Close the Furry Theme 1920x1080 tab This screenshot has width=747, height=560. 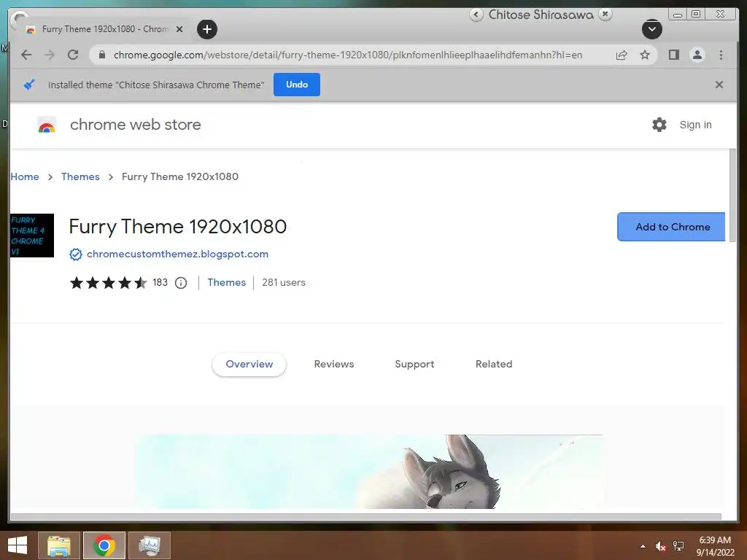179,29
